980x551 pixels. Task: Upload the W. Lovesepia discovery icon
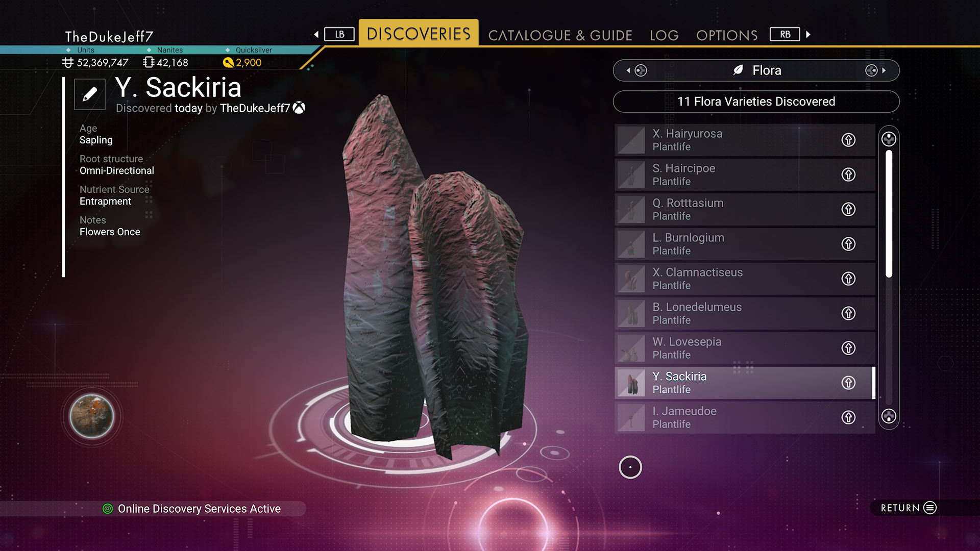848,348
